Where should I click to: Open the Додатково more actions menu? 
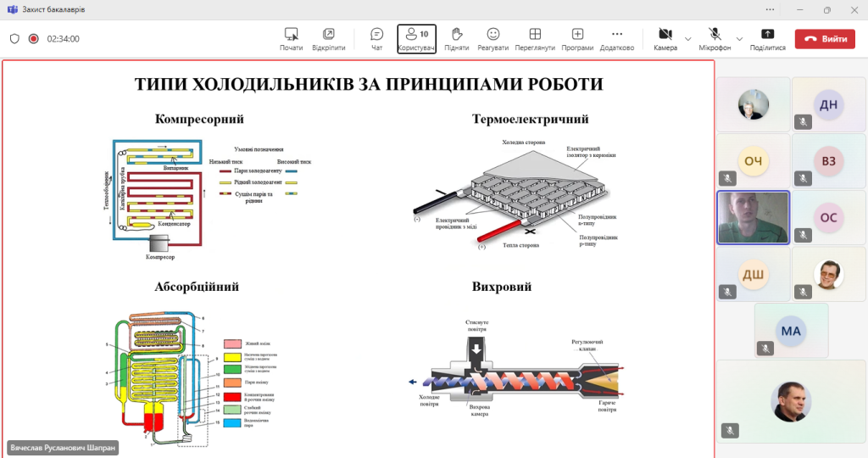point(616,38)
